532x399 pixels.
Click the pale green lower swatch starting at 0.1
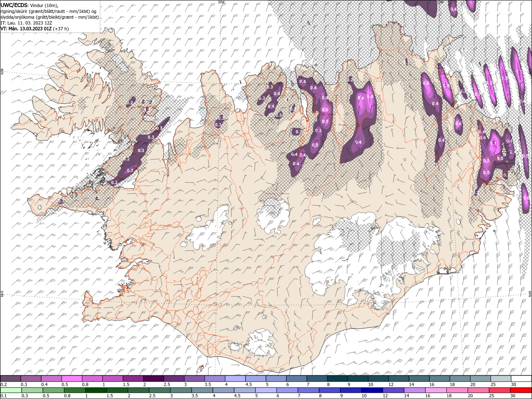tap(11, 390)
